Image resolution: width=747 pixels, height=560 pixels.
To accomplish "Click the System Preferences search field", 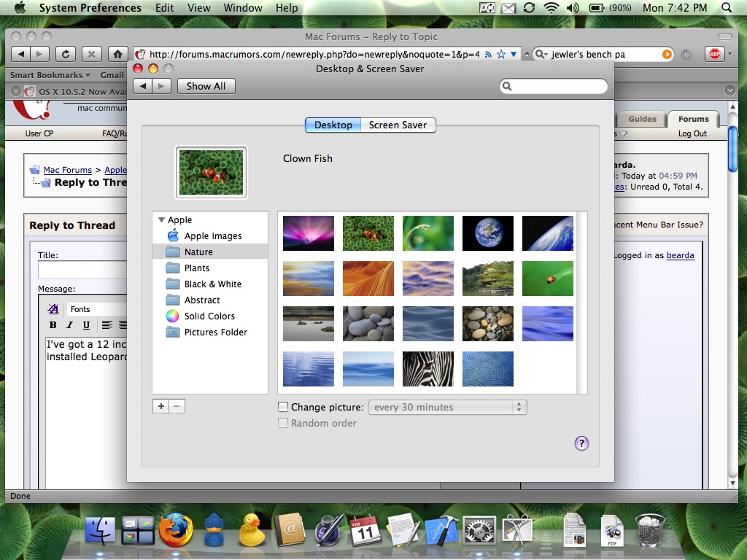I will pos(554,86).
